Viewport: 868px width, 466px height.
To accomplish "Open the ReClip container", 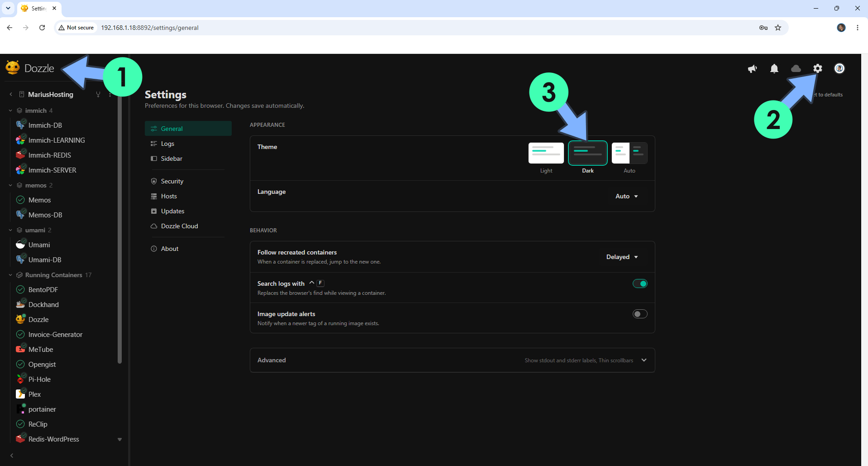I will click(x=38, y=424).
